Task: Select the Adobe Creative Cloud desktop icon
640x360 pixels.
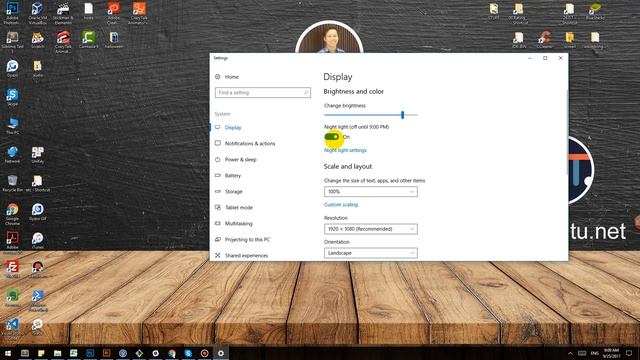Action: pos(113,12)
